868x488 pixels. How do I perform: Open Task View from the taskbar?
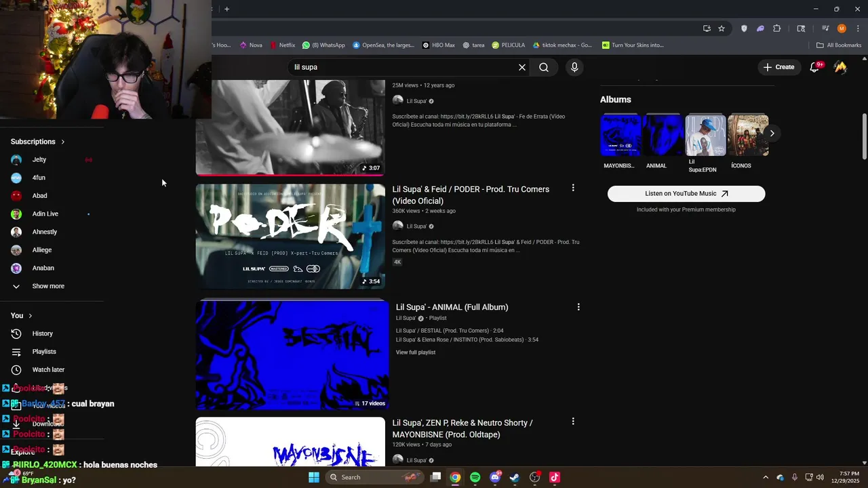coord(436,477)
